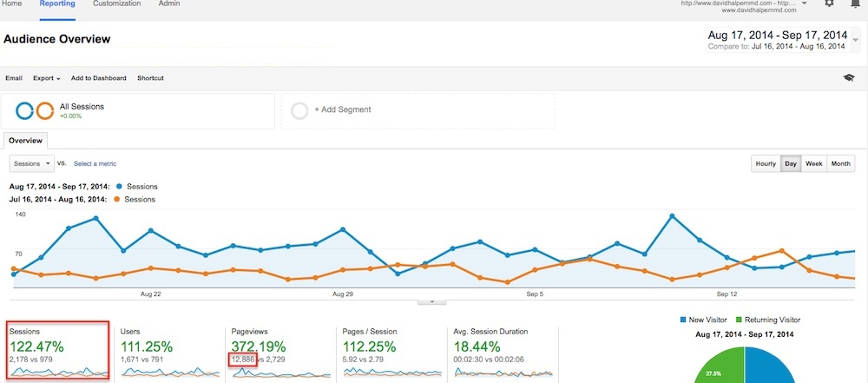Open the Reporting tab
Image resolution: width=868 pixels, height=383 pixels.
57,3
